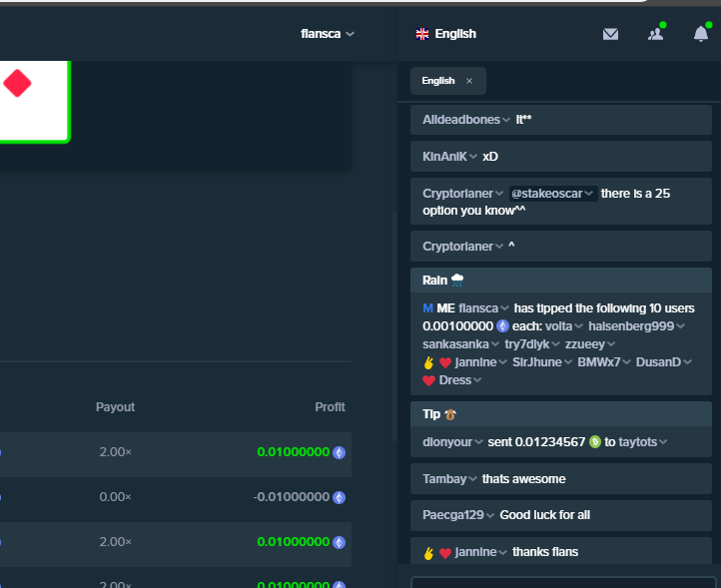This screenshot has height=588, width=721.
Task: Click the 0.00× payout value
Action: (x=115, y=497)
